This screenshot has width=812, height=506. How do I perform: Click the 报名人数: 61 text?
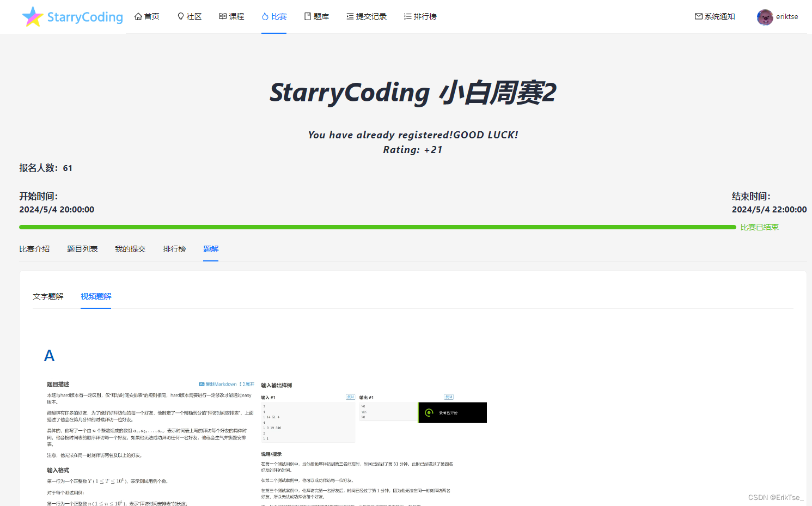46,168
